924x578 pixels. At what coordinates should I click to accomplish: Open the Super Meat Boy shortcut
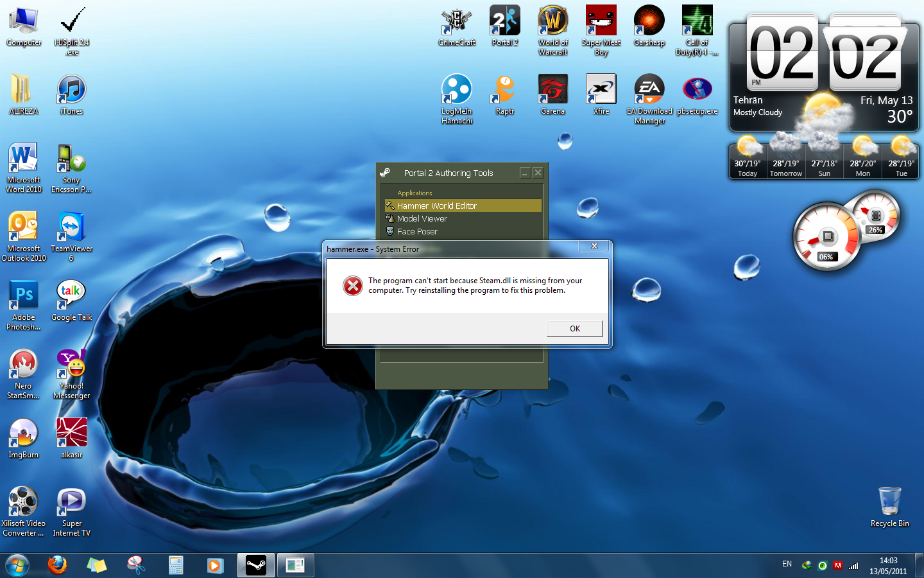coord(601,19)
